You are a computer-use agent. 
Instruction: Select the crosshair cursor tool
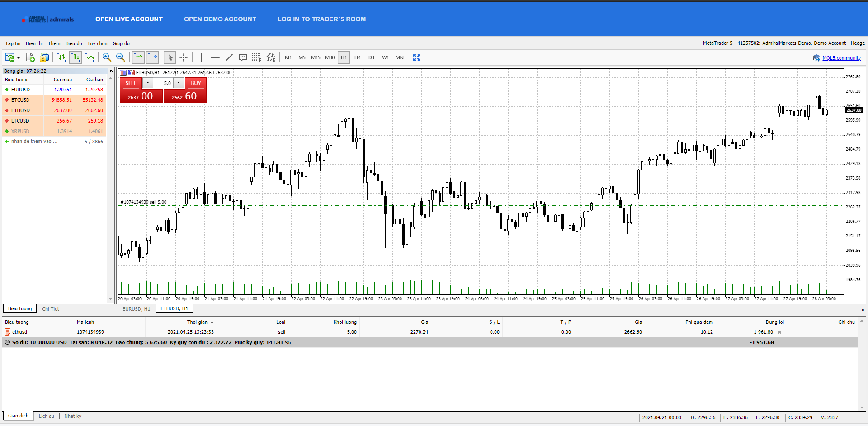(184, 57)
